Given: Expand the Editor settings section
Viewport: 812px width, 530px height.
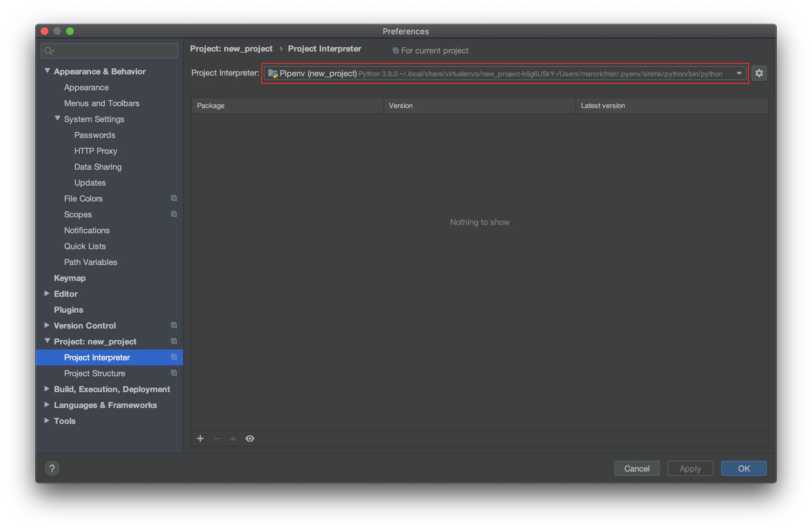Looking at the screenshot, I should (47, 293).
